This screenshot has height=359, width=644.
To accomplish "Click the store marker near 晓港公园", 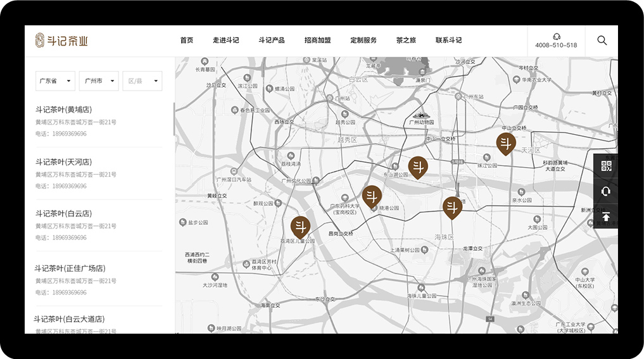I will [372, 196].
